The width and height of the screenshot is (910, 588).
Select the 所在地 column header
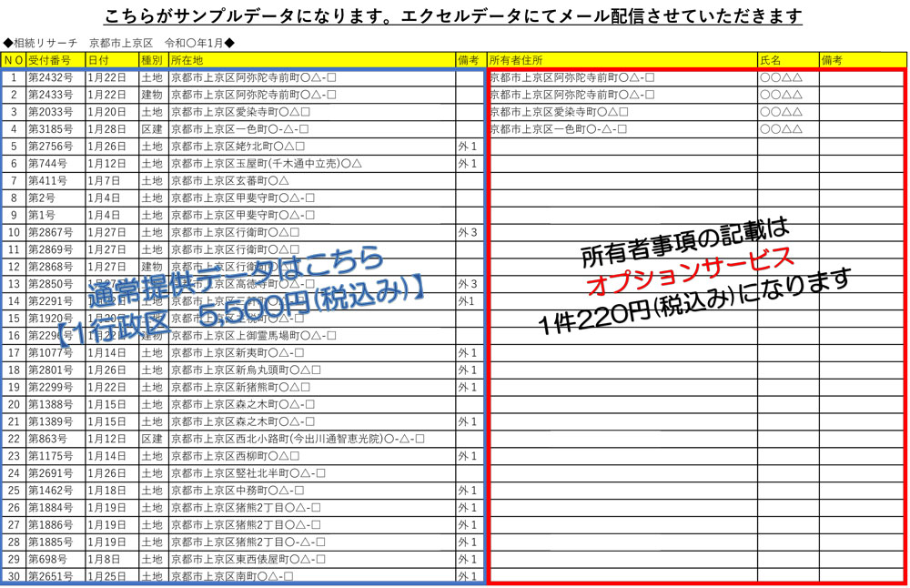(x=311, y=60)
